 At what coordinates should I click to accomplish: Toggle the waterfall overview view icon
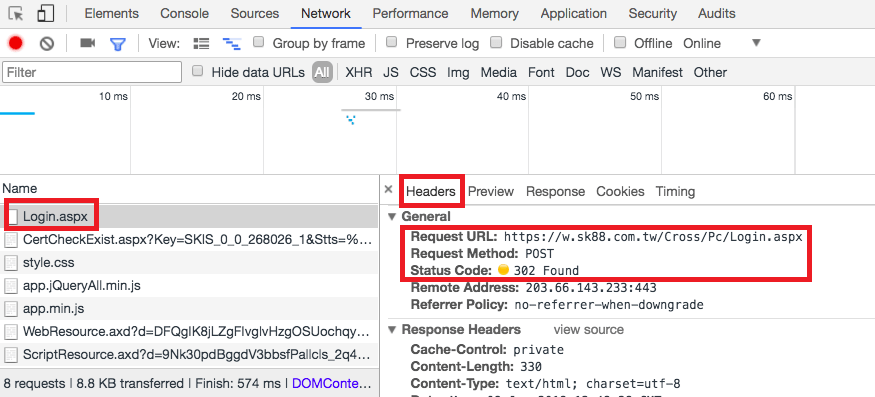(x=232, y=43)
